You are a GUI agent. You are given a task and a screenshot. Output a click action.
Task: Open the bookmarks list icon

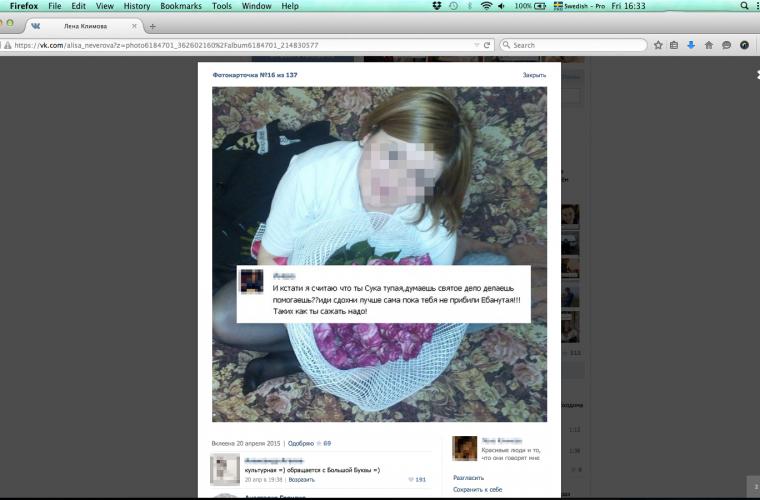tap(674, 45)
